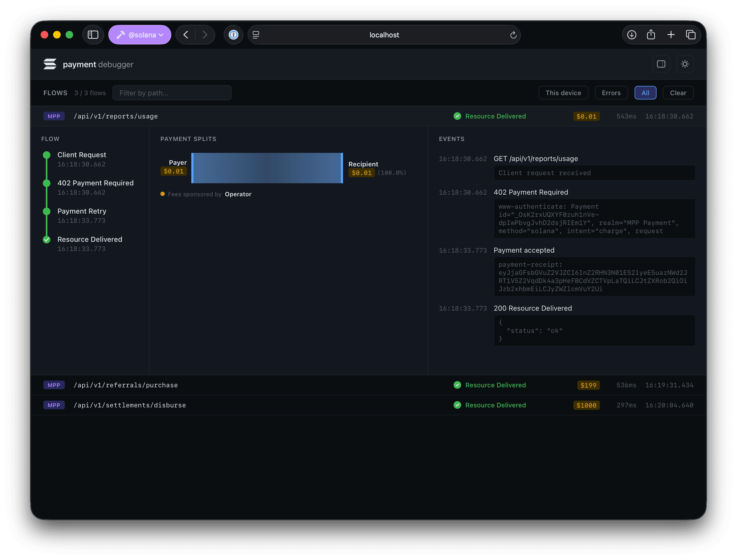Image resolution: width=737 pixels, height=560 pixels.
Task: Show browser downloads
Action: tap(632, 35)
